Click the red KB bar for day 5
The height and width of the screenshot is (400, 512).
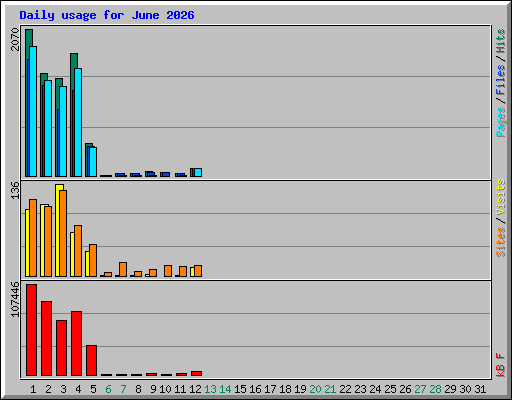pos(91,361)
